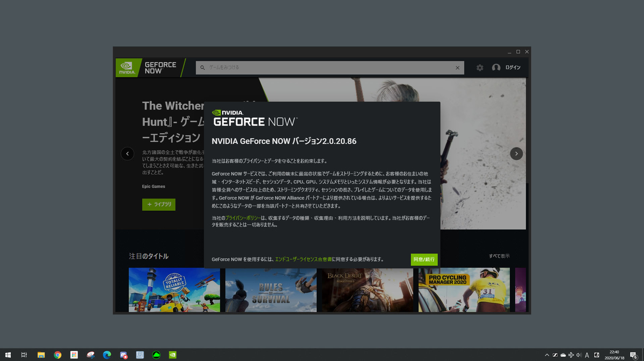Go to previous banner with left arrow
Viewport: 644px width, 361px height.
point(127,153)
